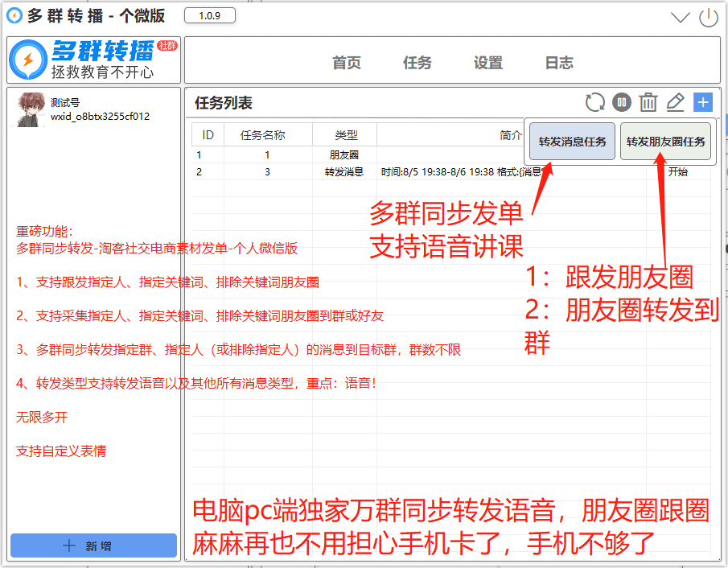Viewport: 728px width, 568px height.
Task: Click the refresh task list icon
Action: click(x=594, y=102)
